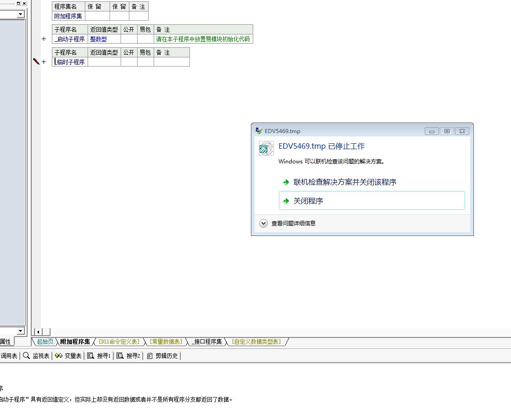Click the 返回值类型 cell of _临时子程序
Image resolution: width=511 pixels, height=420 pixels.
104,62
